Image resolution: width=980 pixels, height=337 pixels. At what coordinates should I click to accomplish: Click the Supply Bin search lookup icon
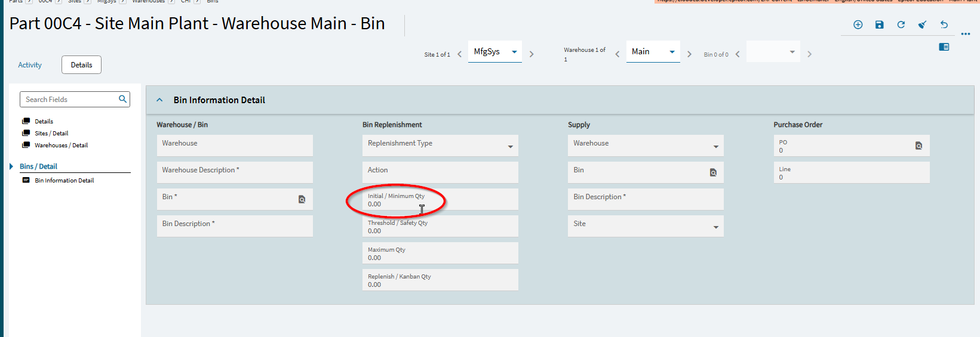point(713,172)
